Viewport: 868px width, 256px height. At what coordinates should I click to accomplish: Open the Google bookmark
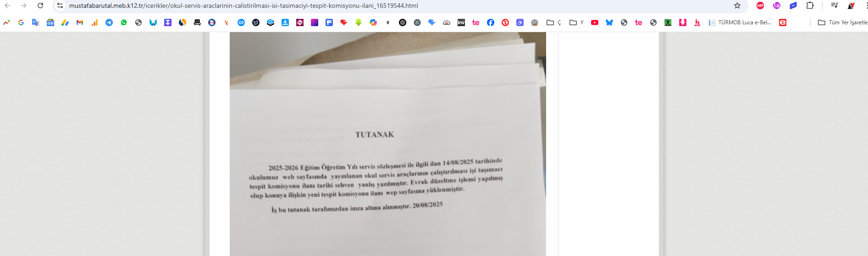(x=21, y=22)
